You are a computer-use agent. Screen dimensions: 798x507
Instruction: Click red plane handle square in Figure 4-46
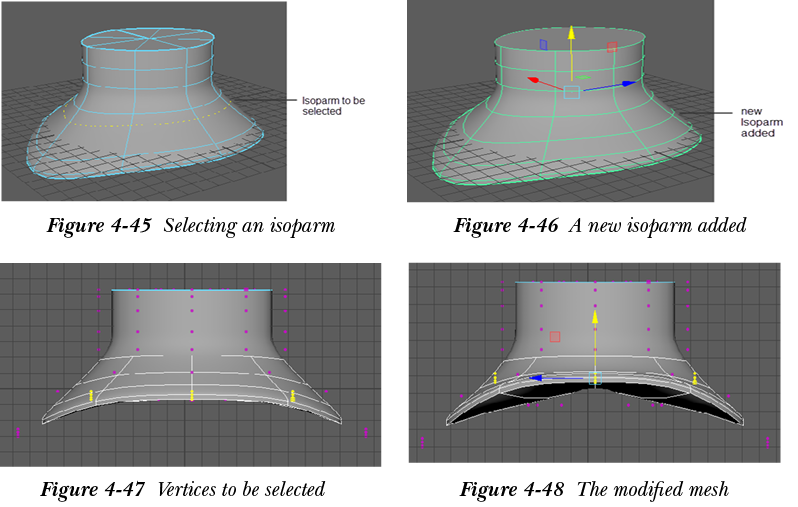point(612,47)
